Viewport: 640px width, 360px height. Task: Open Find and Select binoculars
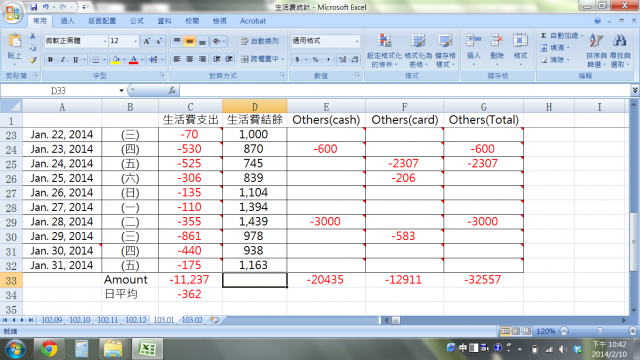[620, 50]
